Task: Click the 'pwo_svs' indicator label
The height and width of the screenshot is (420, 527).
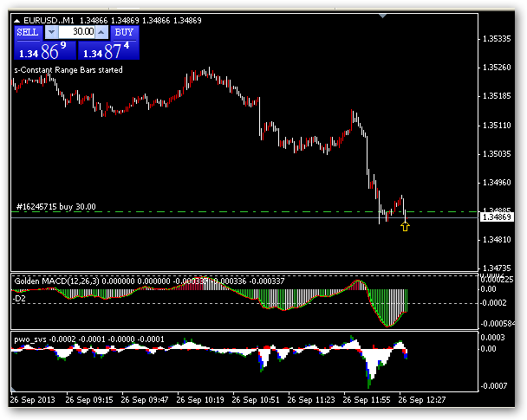Action: coord(30,339)
